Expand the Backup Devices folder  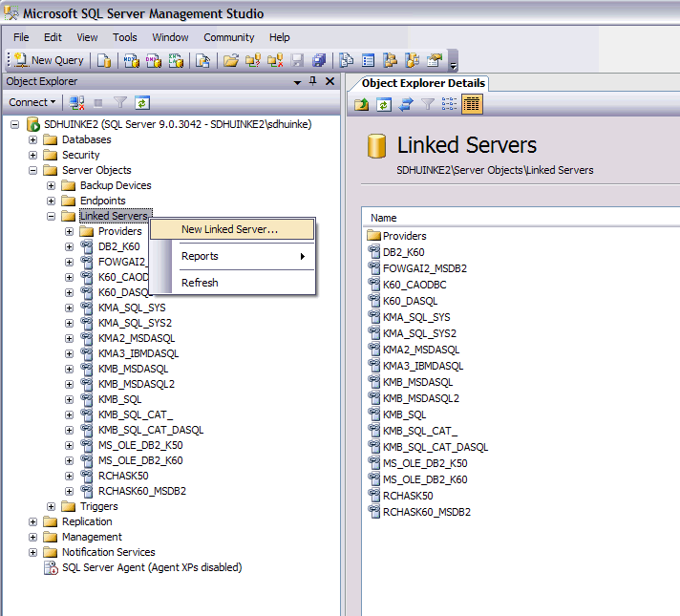click(x=52, y=185)
